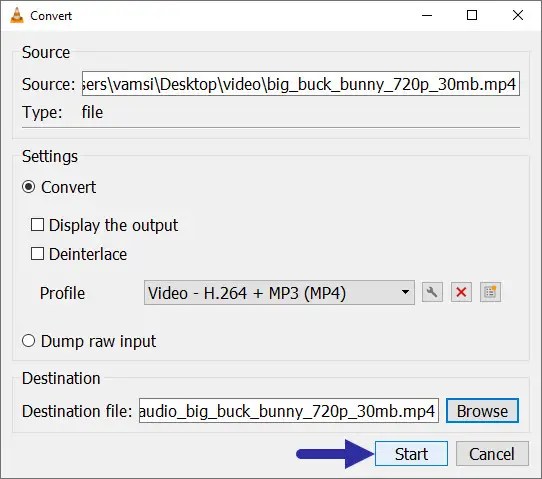Select Dump raw input option

click(28, 341)
